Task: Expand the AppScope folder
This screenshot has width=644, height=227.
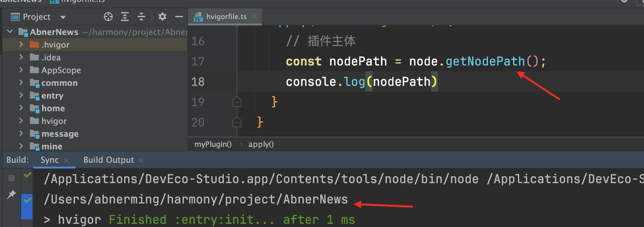Action: click(x=21, y=70)
